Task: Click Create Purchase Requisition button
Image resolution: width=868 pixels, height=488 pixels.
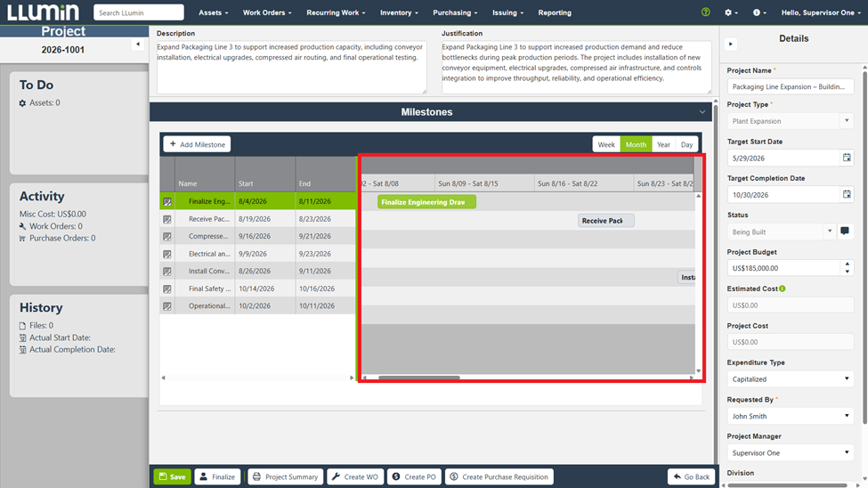Action: pos(499,476)
